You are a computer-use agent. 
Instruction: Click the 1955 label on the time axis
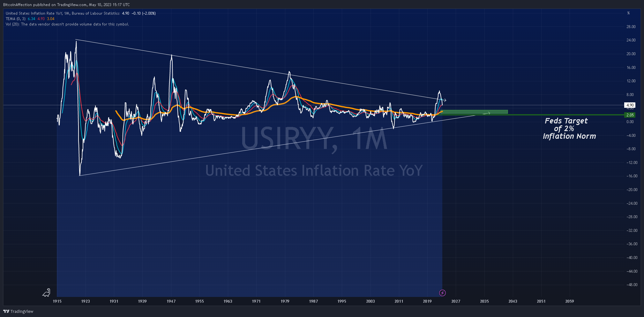199,301
